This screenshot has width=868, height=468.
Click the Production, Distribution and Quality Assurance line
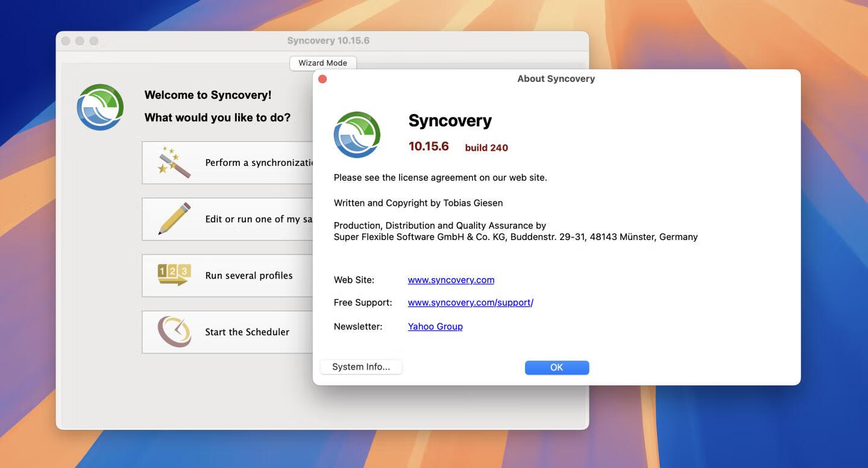point(440,226)
